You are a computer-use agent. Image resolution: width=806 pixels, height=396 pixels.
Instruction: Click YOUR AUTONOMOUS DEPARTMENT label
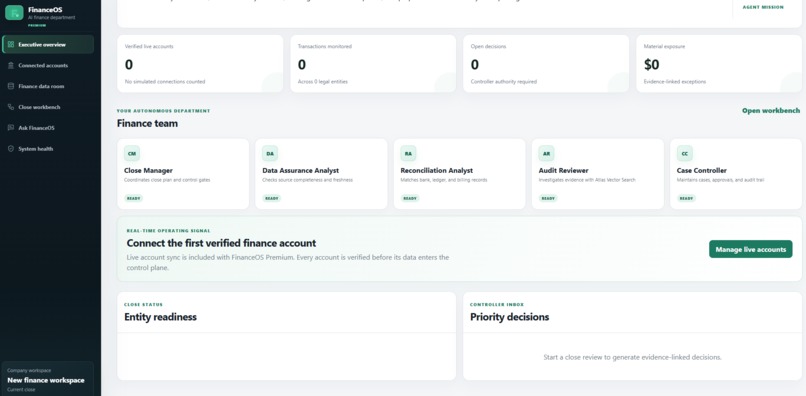pyautogui.click(x=163, y=111)
